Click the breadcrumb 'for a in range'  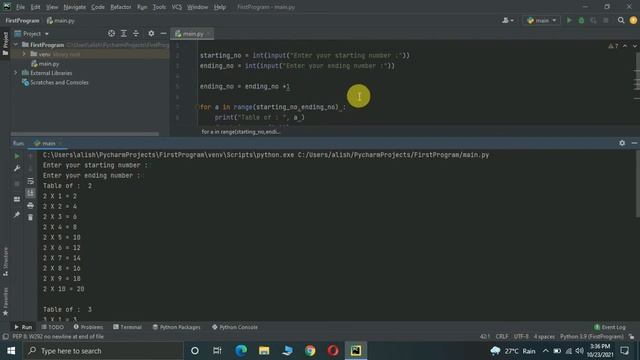tap(240, 132)
